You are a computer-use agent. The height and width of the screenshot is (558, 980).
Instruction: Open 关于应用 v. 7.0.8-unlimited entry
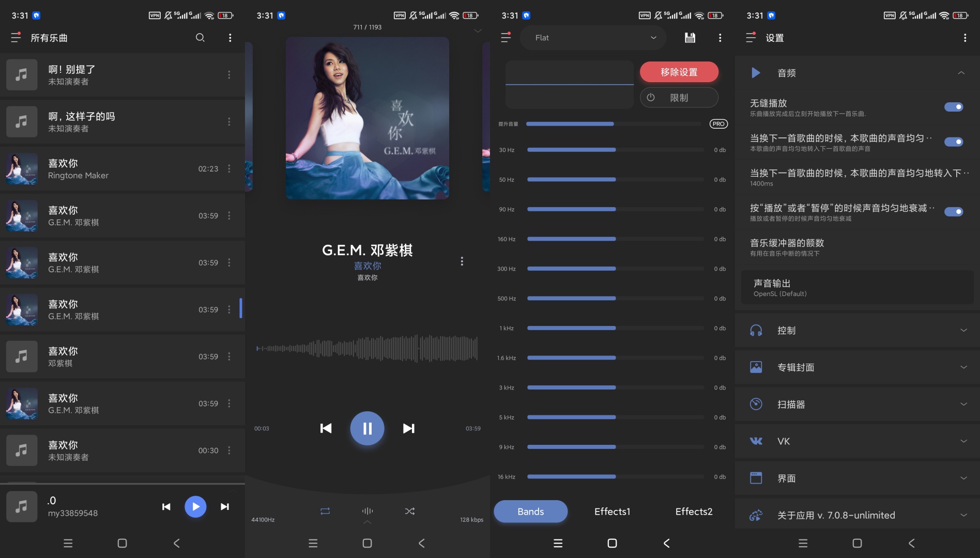click(857, 515)
